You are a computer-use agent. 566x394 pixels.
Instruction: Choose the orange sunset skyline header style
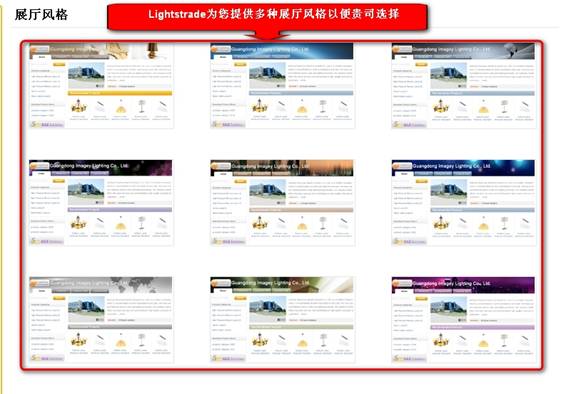(x=282, y=203)
